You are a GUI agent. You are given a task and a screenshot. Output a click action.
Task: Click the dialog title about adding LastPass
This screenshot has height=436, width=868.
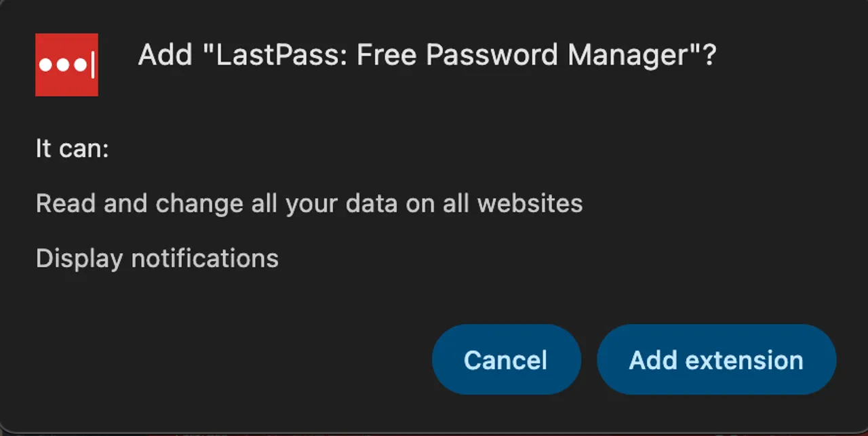(x=427, y=55)
